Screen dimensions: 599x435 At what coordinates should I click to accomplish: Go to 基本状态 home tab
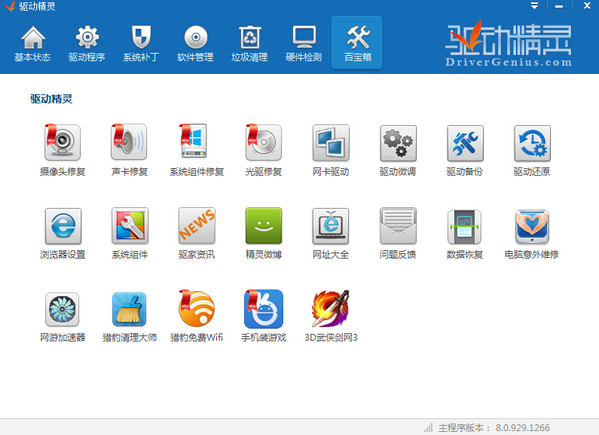click(x=32, y=43)
